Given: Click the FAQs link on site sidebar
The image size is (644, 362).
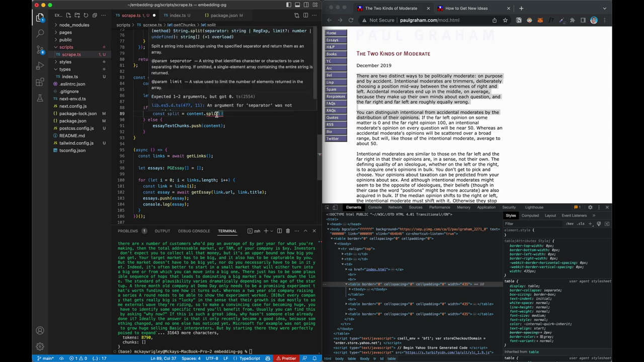Looking at the screenshot, I should coord(336,103).
